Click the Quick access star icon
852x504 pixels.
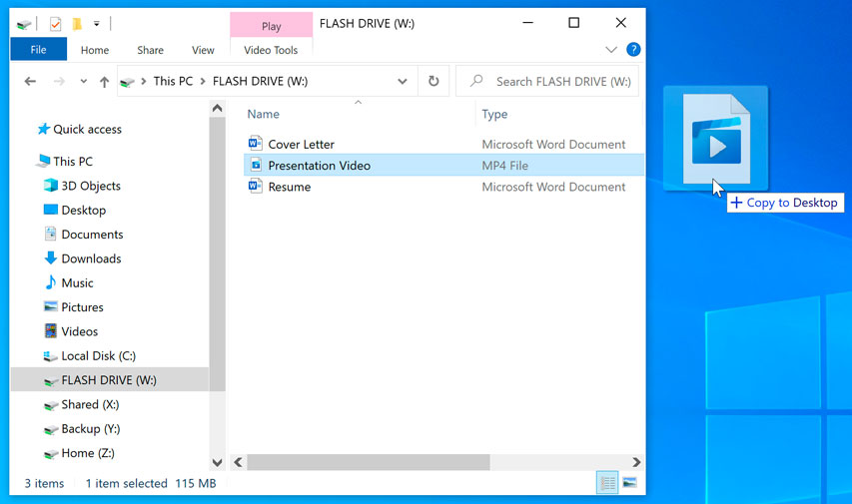(44, 129)
